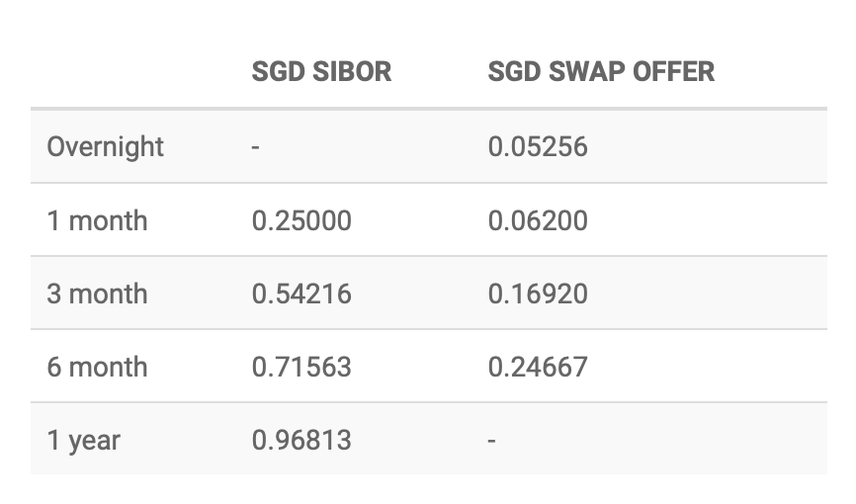
Task: Click the dash in Overnight SIBOR cell
Action: click(x=256, y=147)
